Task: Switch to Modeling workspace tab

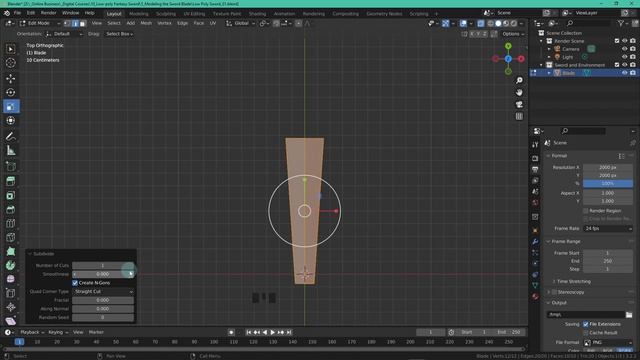Action: click(x=138, y=13)
